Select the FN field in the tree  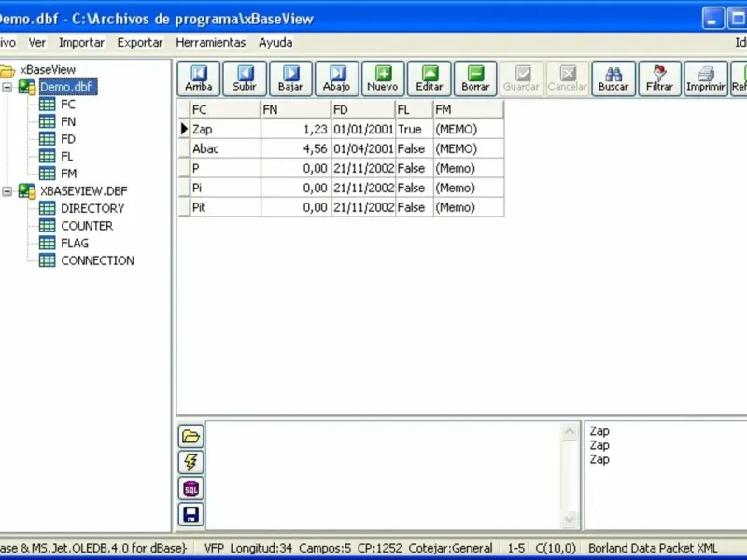click(68, 121)
